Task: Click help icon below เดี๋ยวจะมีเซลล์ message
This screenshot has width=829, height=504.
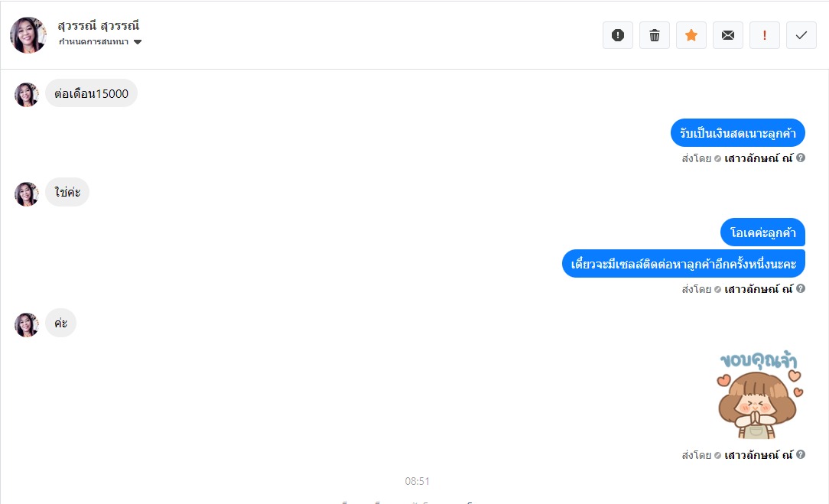Action: (801, 288)
